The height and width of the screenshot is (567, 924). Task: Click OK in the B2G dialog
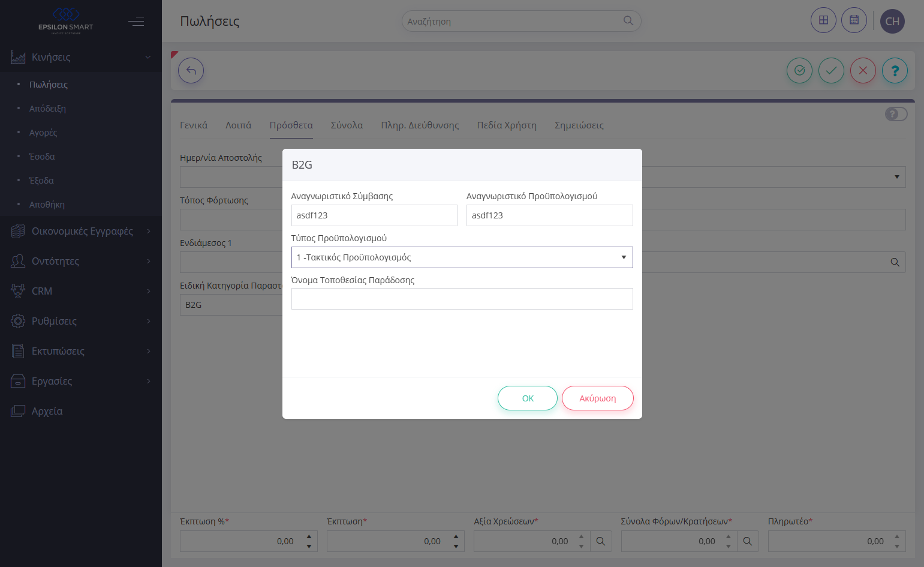tap(528, 398)
